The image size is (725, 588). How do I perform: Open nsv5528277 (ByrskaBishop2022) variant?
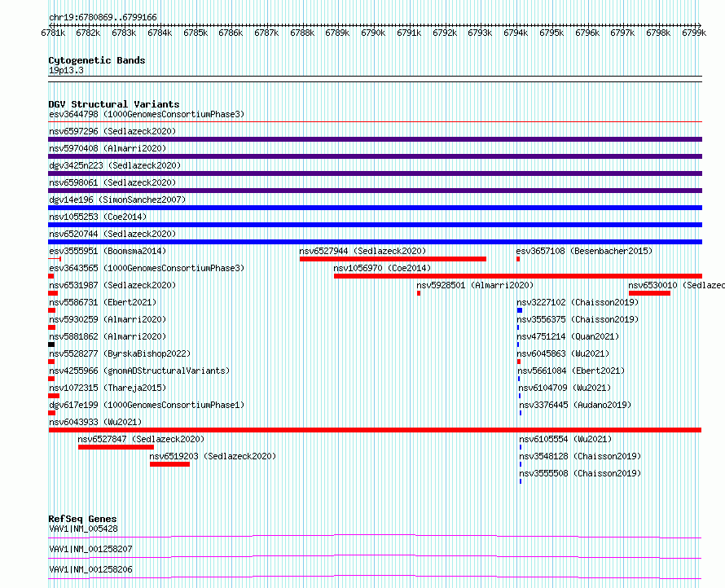120,353
